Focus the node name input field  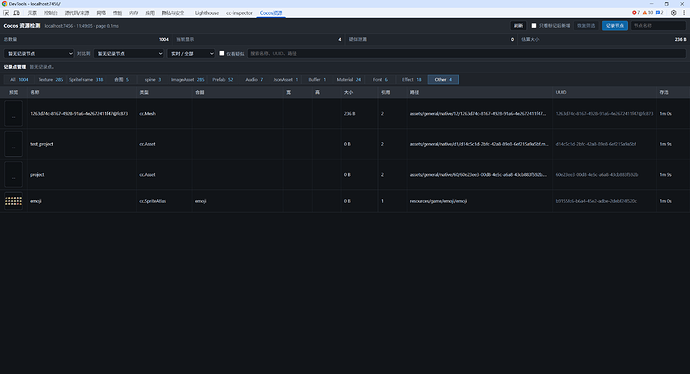(x=658, y=26)
